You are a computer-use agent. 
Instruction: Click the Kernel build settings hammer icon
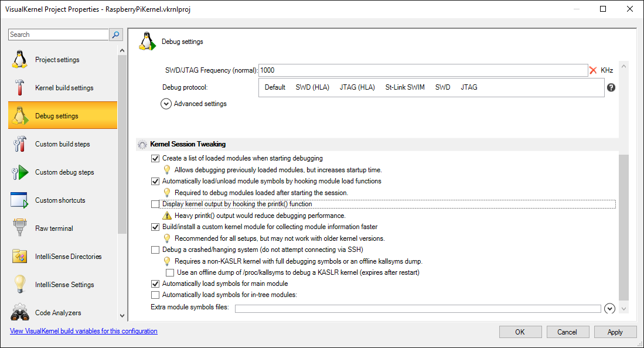[x=19, y=87]
